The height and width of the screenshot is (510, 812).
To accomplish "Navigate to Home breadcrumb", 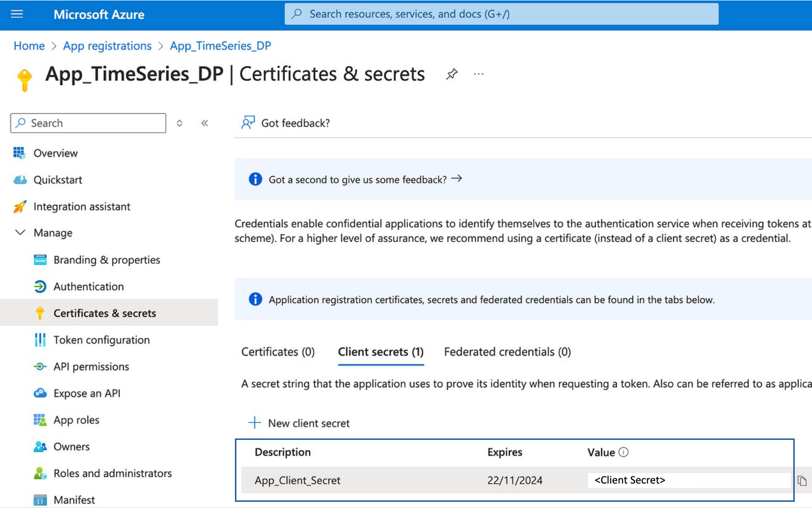I will click(29, 46).
